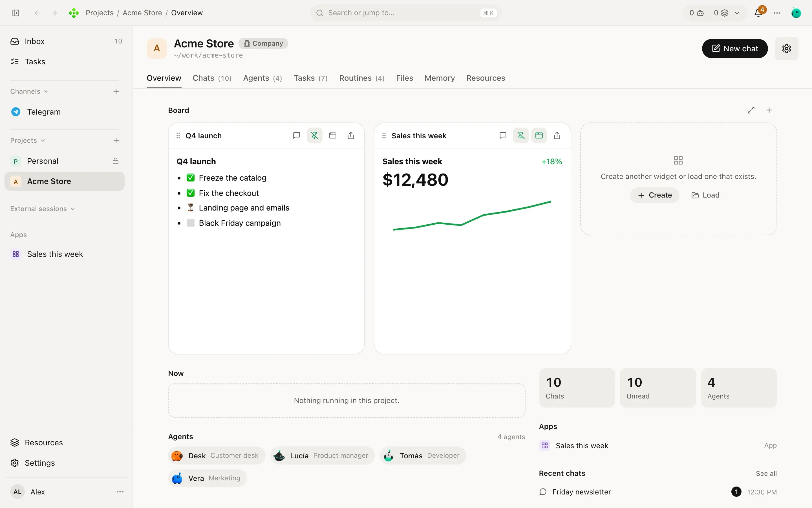This screenshot has height=508, width=812.
Task: Open the Desk Customer desk agent chip
Action: pyautogui.click(x=217, y=456)
